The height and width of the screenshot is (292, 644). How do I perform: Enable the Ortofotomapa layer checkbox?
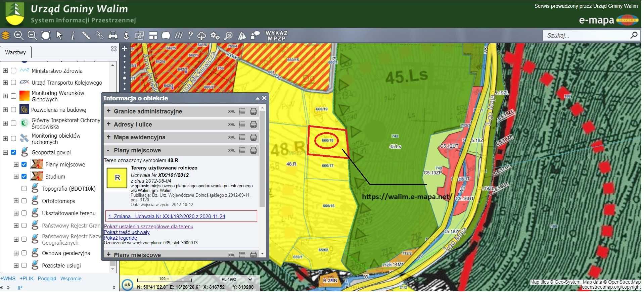coord(24,201)
